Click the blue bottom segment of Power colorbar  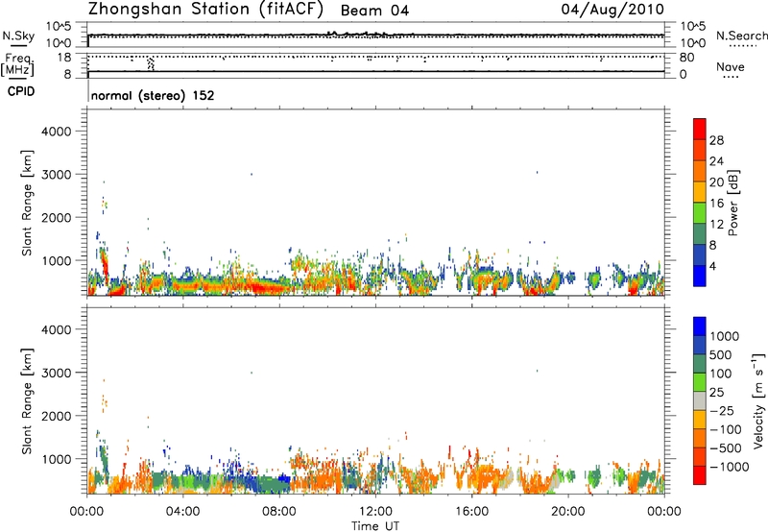tap(700, 276)
